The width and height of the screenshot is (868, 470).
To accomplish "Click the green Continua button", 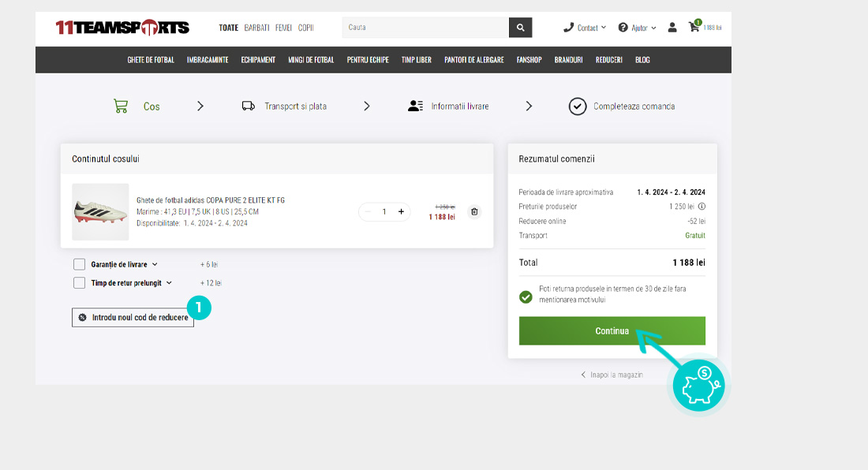I will tap(612, 330).
